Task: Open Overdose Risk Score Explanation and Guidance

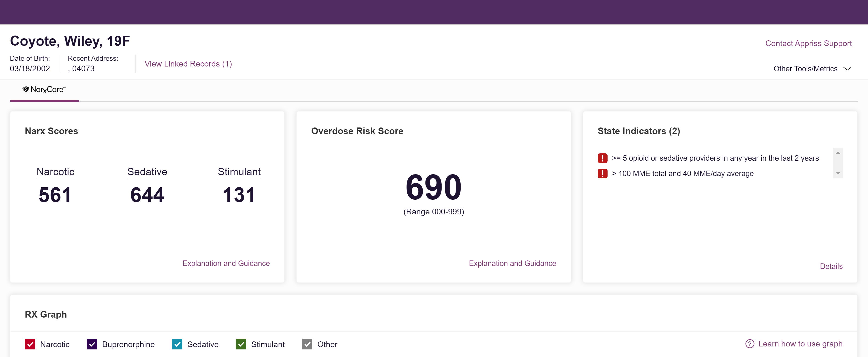Action: tap(512, 263)
